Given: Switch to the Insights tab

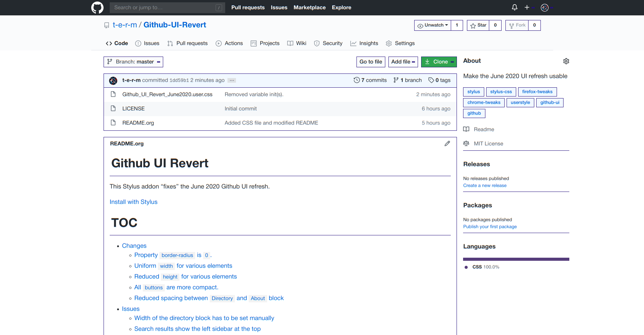Looking at the screenshot, I should (364, 43).
